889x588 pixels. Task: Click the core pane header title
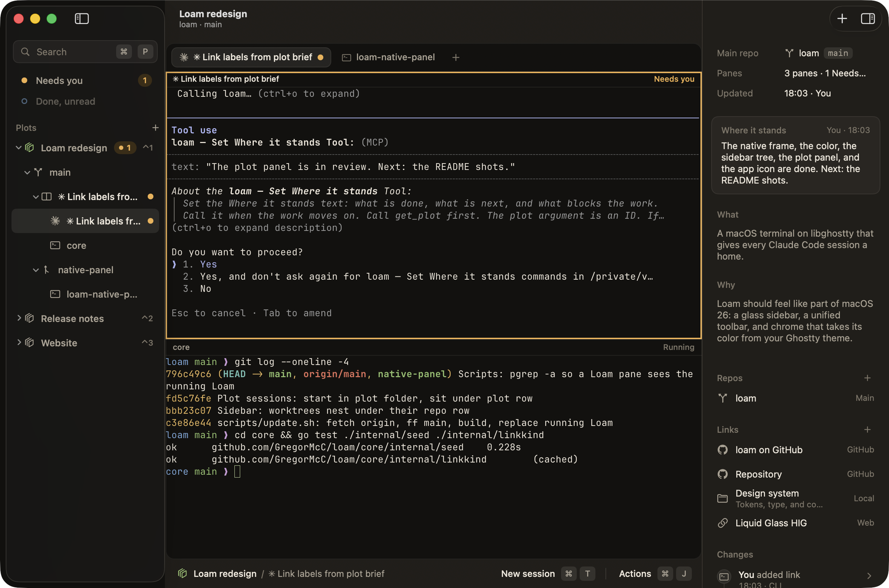181,347
